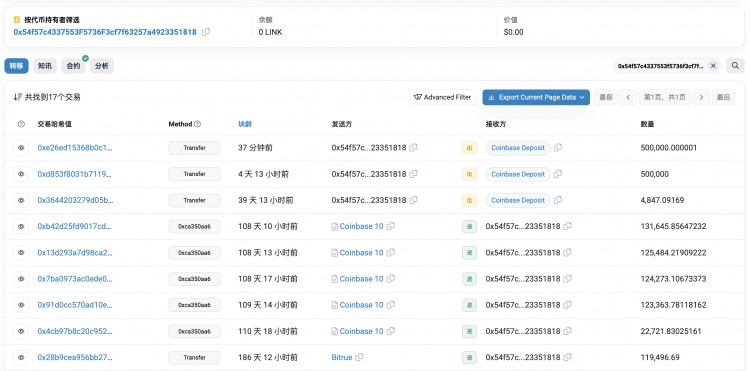Screen dimensions: 750x371
Task: Copy Coinbase 10 address in 123,363.78118162 row
Action: click(390, 305)
